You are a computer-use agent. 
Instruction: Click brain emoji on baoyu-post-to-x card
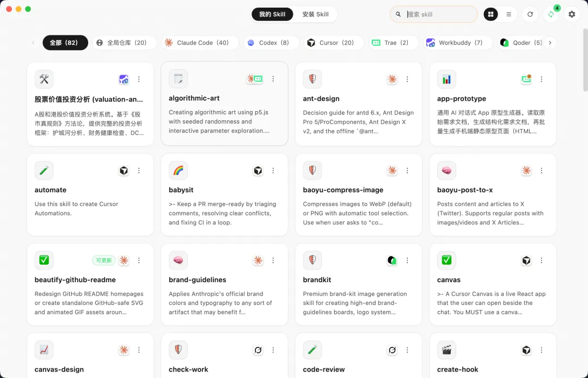click(x=446, y=170)
